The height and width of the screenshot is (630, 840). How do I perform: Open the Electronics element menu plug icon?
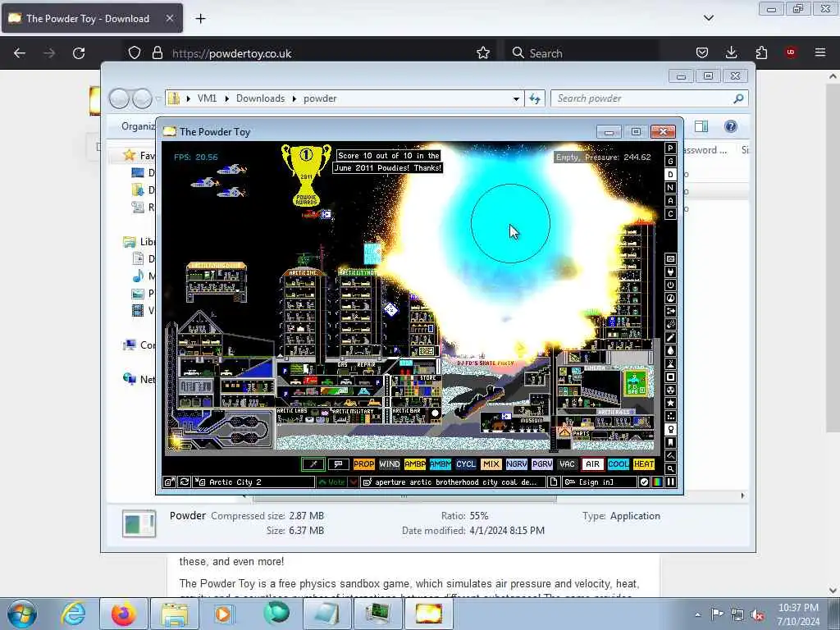[x=670, y=272]
